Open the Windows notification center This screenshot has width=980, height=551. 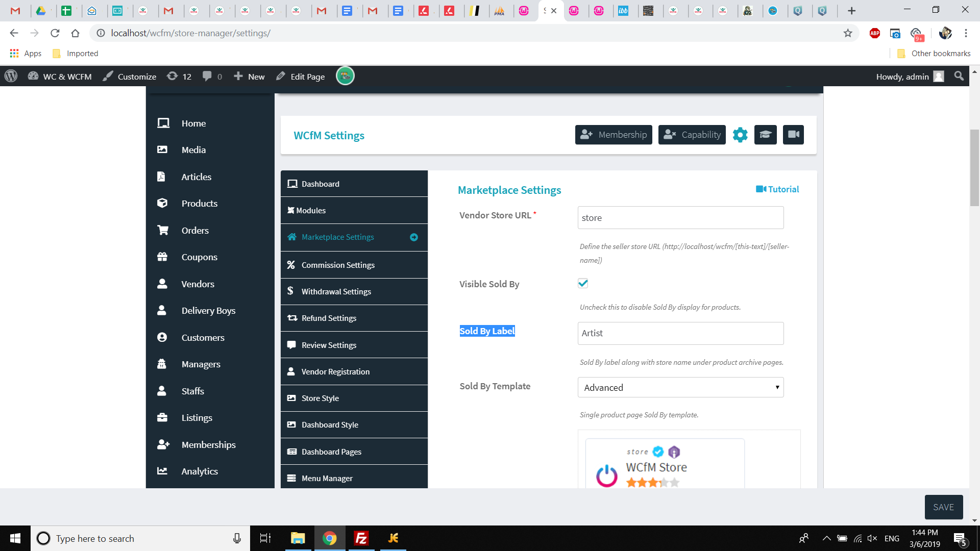click(x=960, y=539)
